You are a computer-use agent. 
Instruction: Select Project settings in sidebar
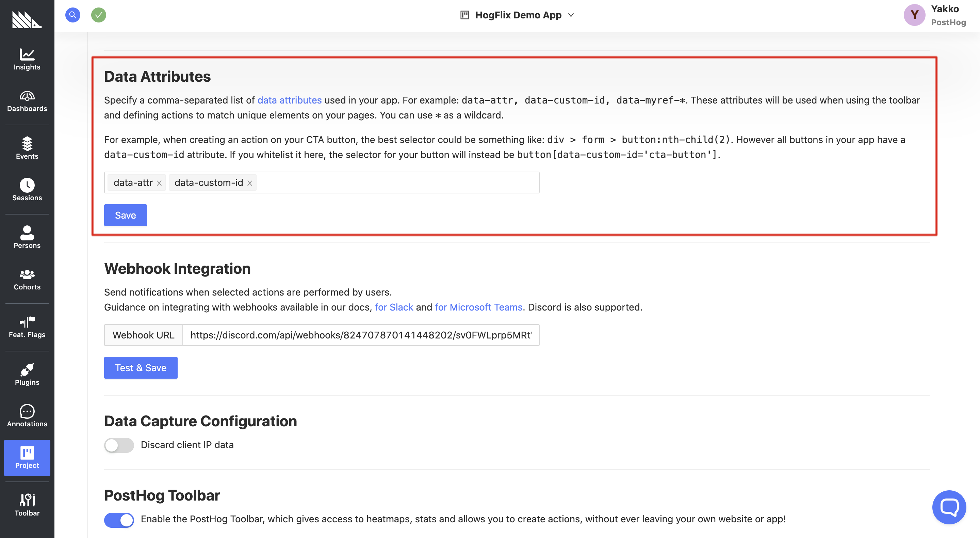27,458
